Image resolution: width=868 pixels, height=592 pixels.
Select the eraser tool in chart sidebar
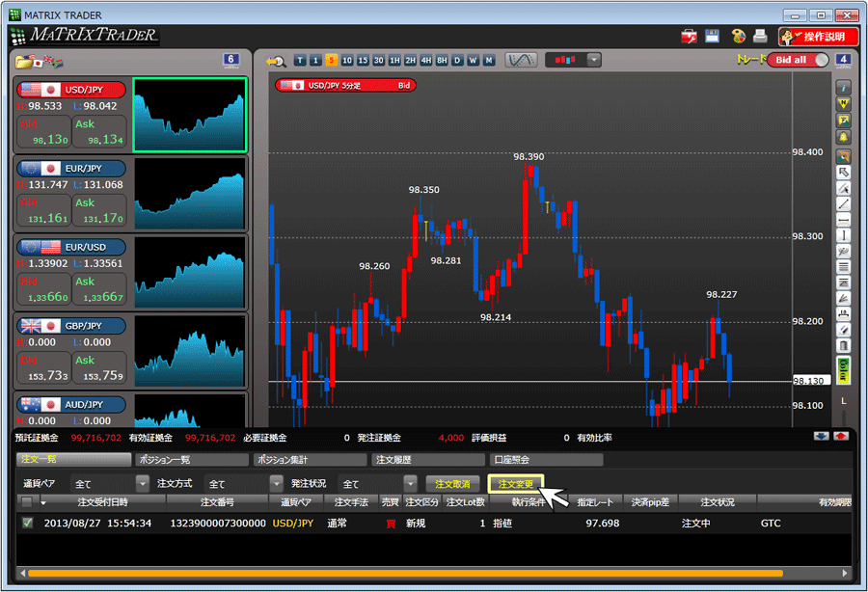coord(843,331)
